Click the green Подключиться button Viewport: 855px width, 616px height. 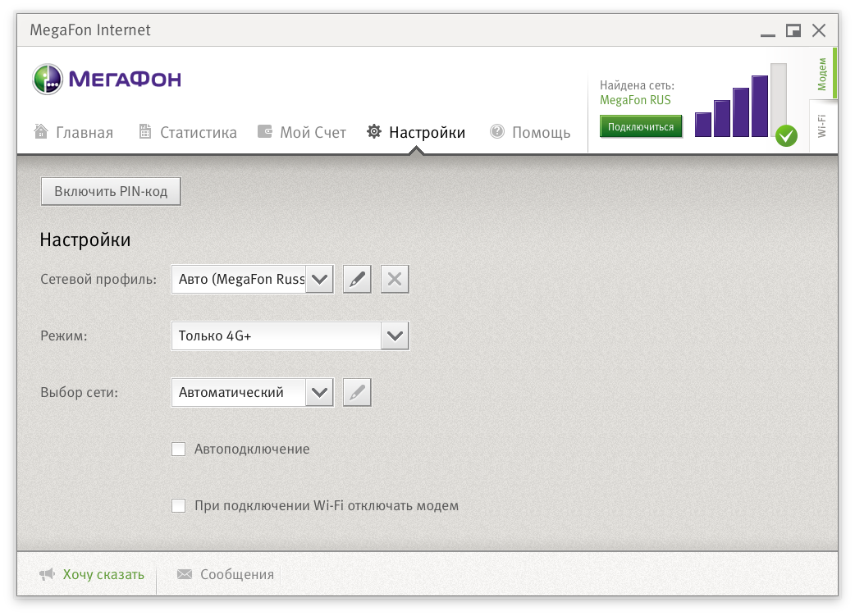(x=641, y=126)
